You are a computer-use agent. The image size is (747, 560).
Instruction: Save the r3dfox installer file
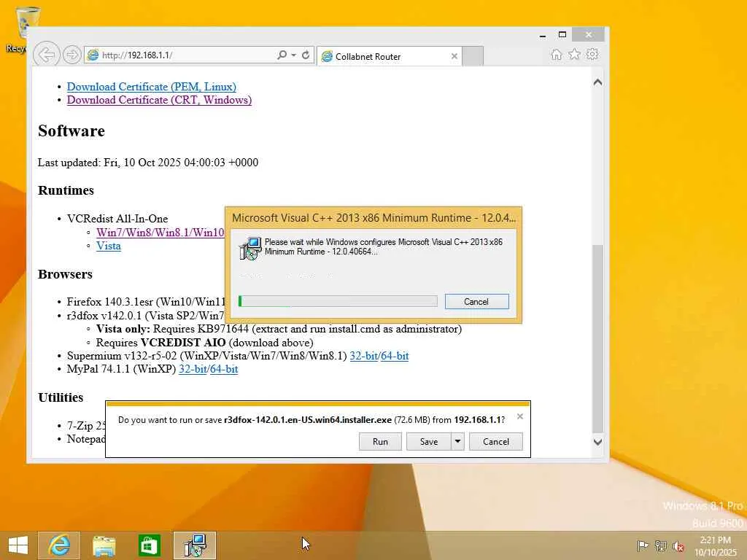tap(428, 441)
